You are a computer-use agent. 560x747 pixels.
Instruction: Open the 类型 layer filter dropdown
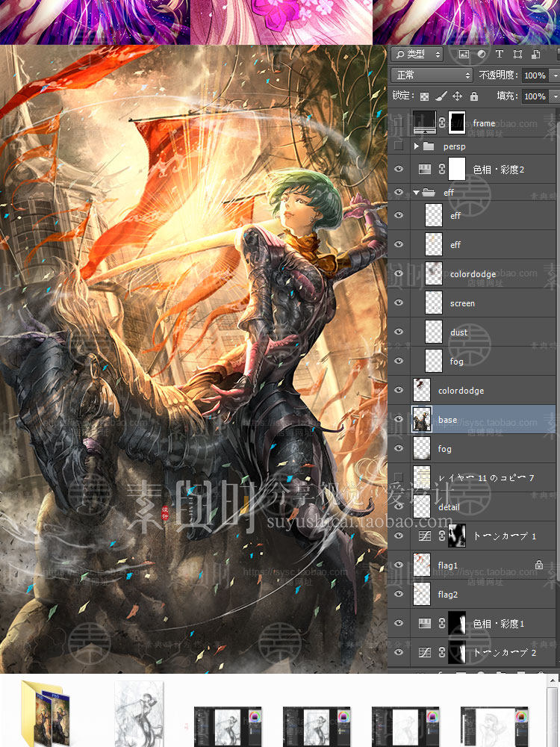pyautogui.click(x=417, y=55)
